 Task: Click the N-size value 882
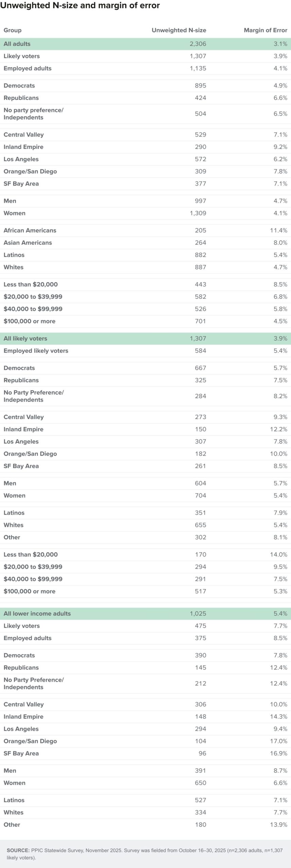[x=200, y=255]
